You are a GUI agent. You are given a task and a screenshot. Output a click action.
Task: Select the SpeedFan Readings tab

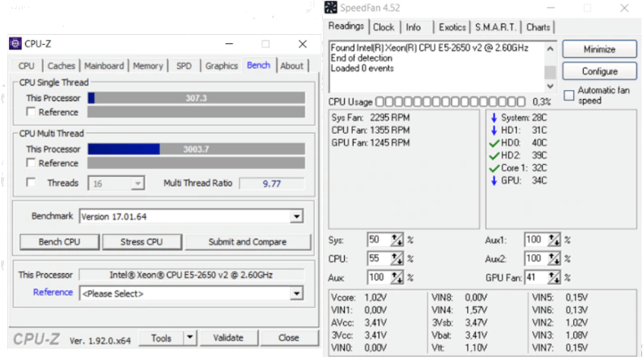[346, 26]
